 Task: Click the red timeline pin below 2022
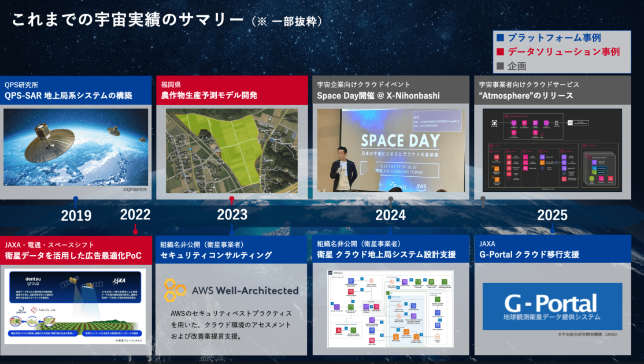click(135, 230)
